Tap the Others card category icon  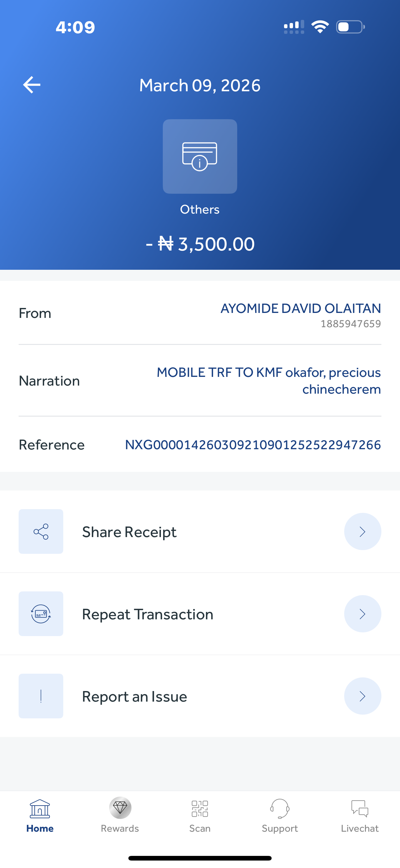(200, 156)
